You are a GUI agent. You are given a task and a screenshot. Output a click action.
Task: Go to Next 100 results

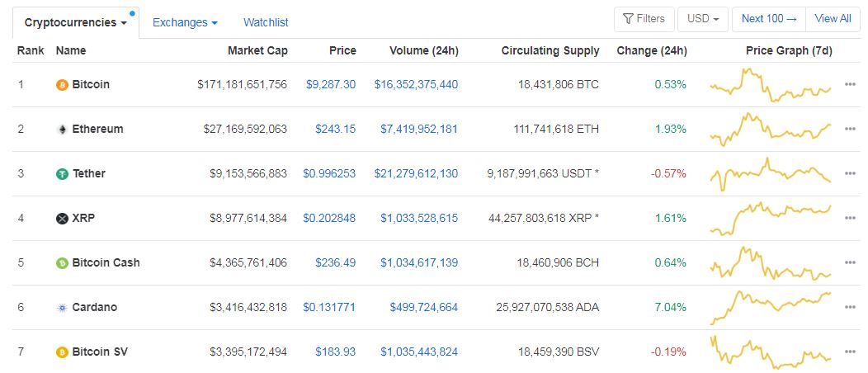point(769,19)
